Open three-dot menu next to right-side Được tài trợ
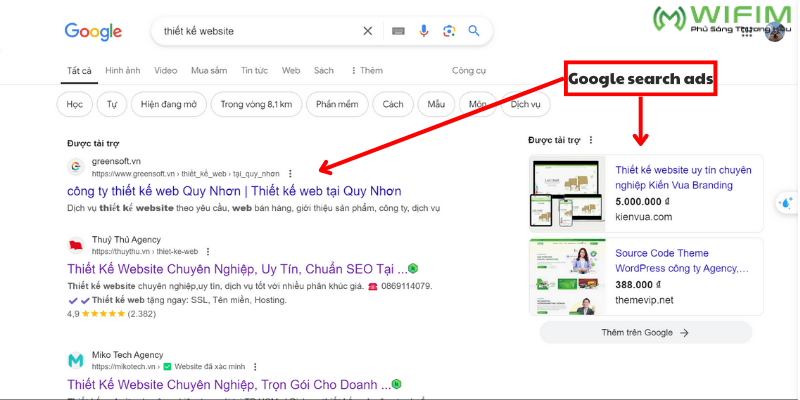This screenshot has width=800, height=400. coord(591,140)
